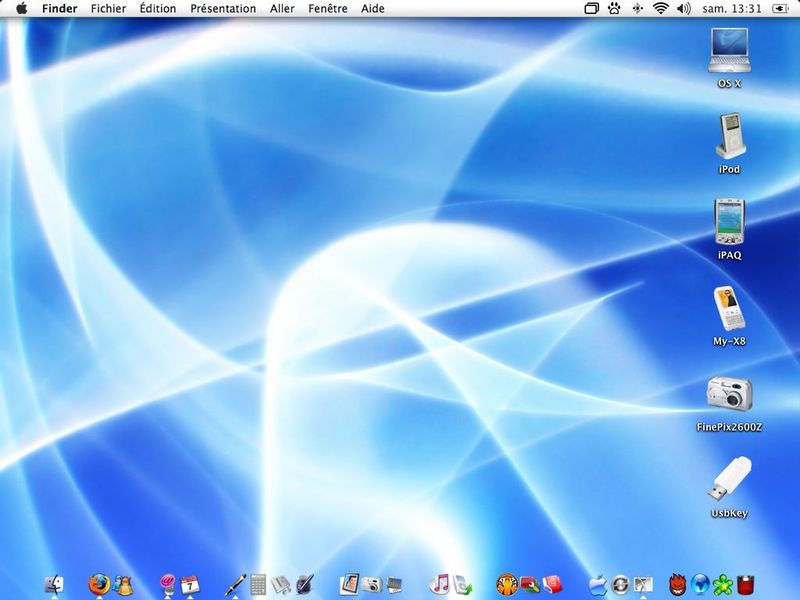Open the Fichier menu
The image size is (800, 600).
(108, 9)
